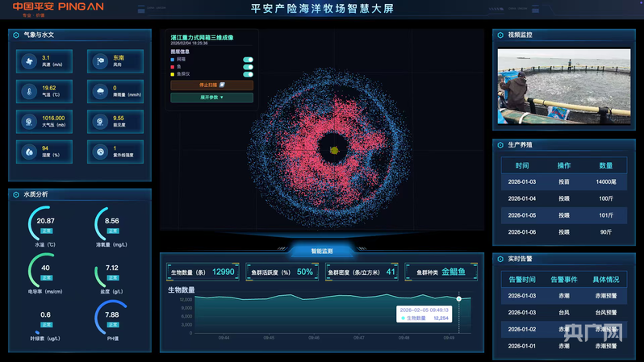Click the rainfall cloud icon
The height and width of the screenshot is (362, 644).
(x=100, y=92)
